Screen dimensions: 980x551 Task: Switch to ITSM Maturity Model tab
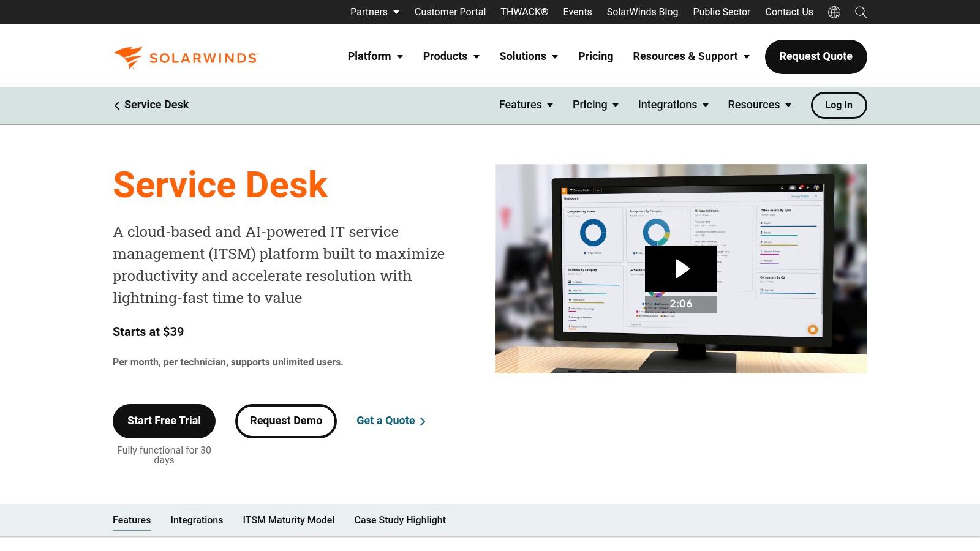pos(288,520)
